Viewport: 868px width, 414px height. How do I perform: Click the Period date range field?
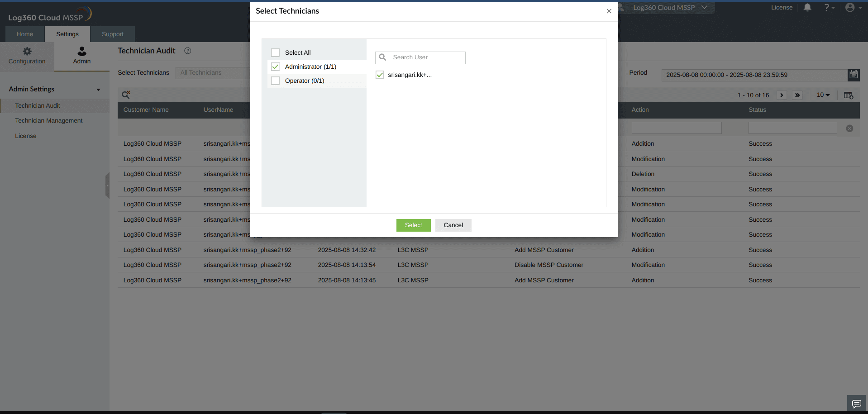(754, 75)
